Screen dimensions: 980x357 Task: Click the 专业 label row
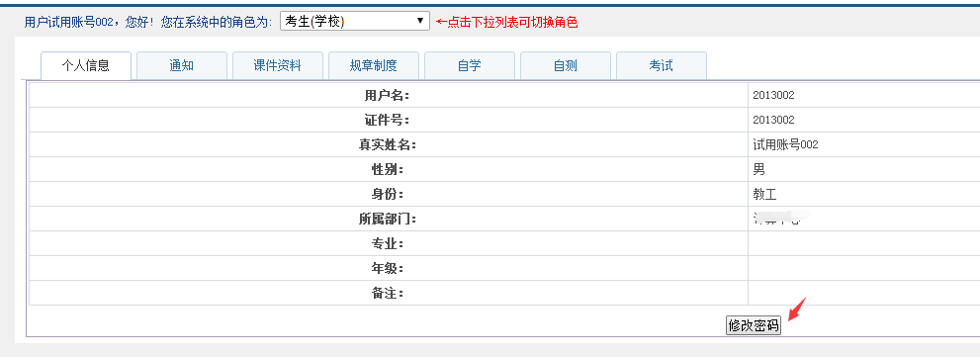coord(388,244)
